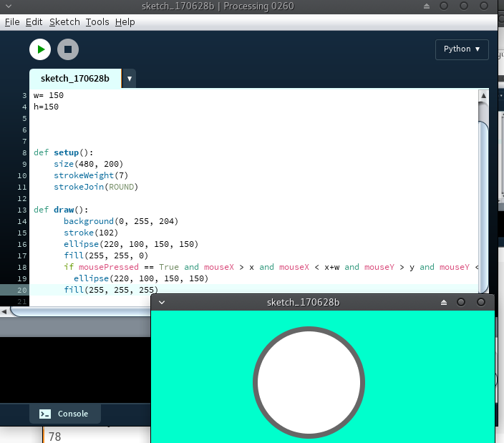Click line number 20 in the gutter

22,290
